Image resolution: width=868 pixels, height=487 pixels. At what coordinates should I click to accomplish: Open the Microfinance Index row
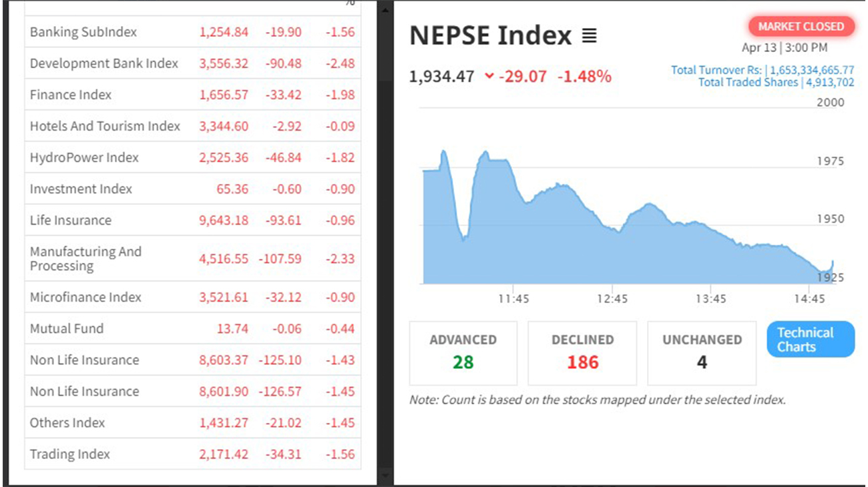point(85,297)
